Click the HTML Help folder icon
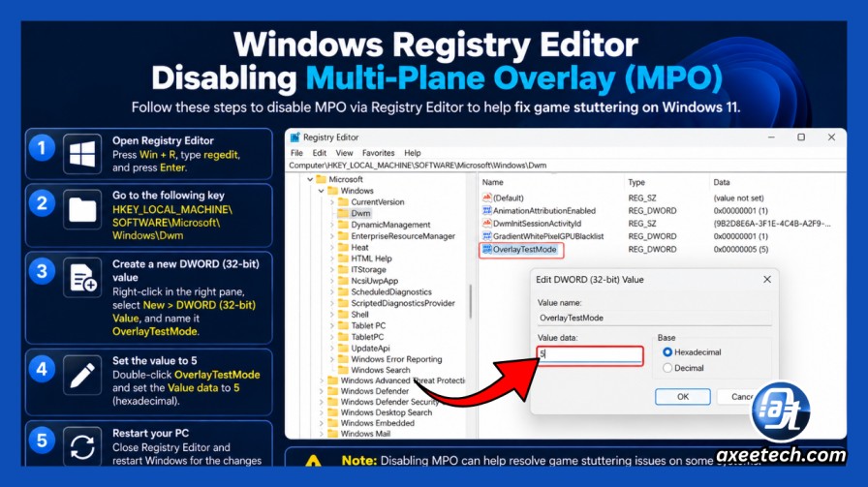 (x=343, y=259)
